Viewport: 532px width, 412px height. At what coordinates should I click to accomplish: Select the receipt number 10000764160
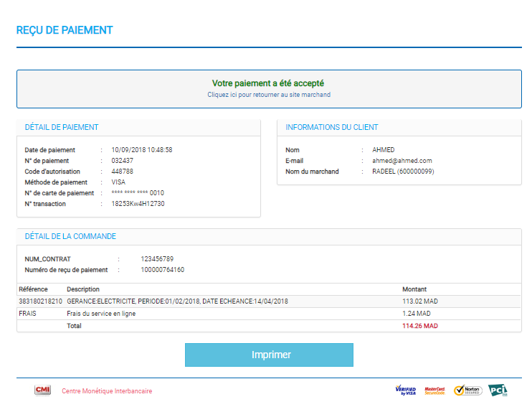(x=162, y=270)
